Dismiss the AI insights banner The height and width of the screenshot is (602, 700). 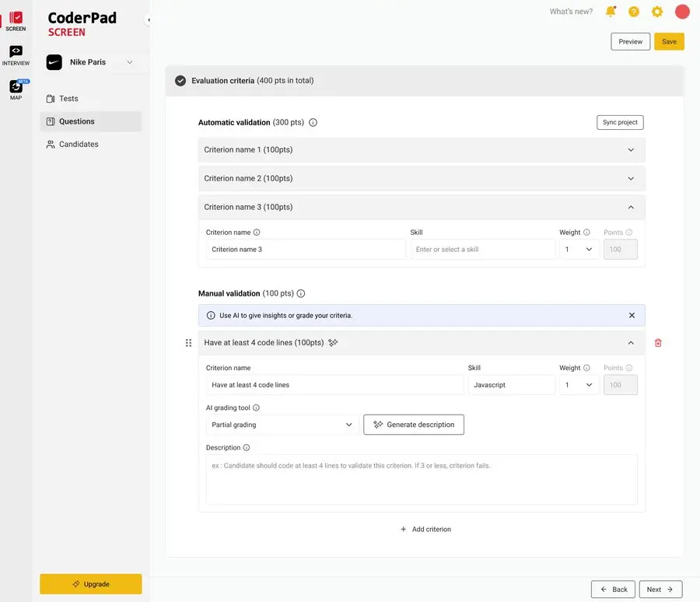[x=632, y=315]
